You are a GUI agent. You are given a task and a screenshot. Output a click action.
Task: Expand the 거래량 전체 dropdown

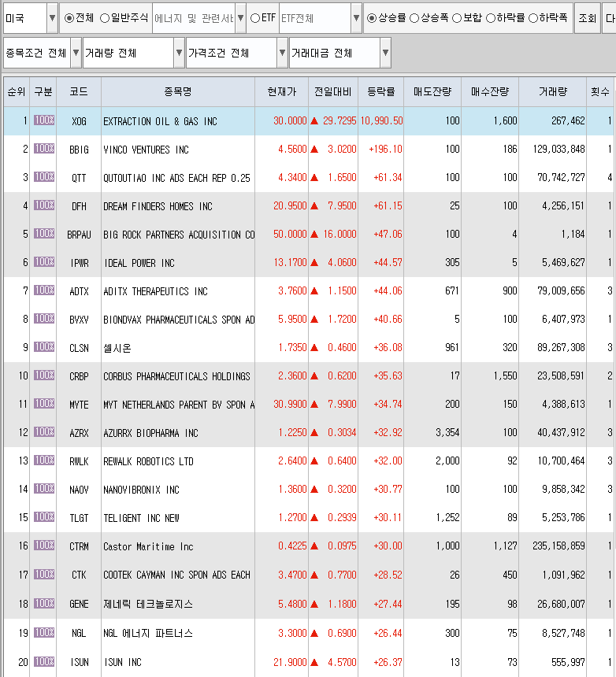pyautogui.click(x=180, y=53)
